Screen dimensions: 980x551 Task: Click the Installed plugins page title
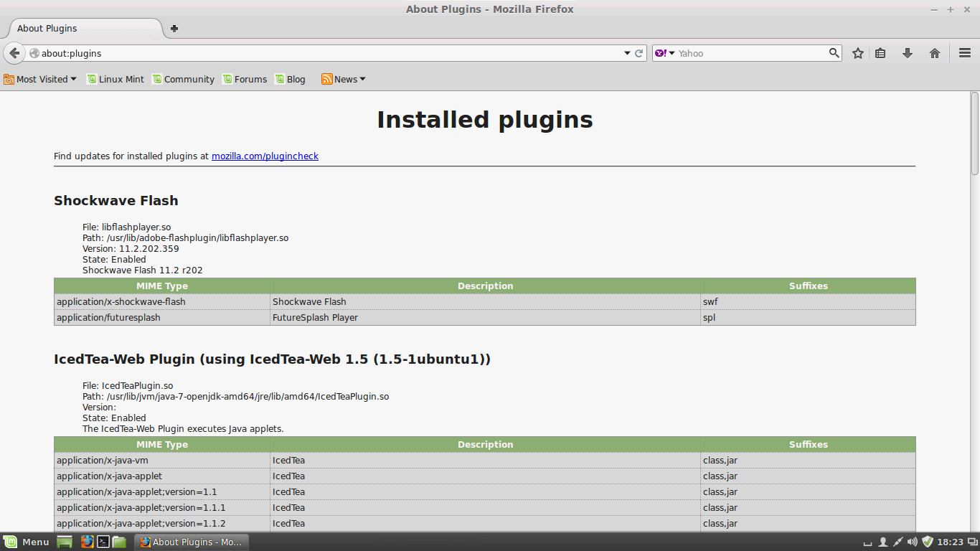pos(485,119)
